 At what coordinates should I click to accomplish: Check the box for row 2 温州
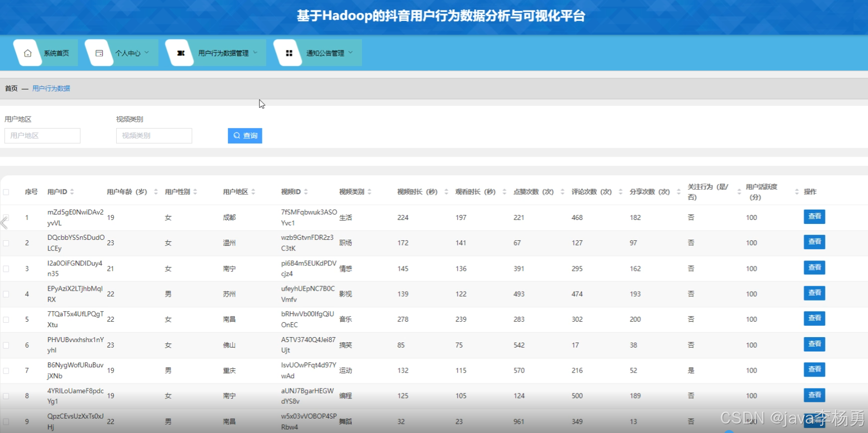pyautogui.click(x=6, y=243)
